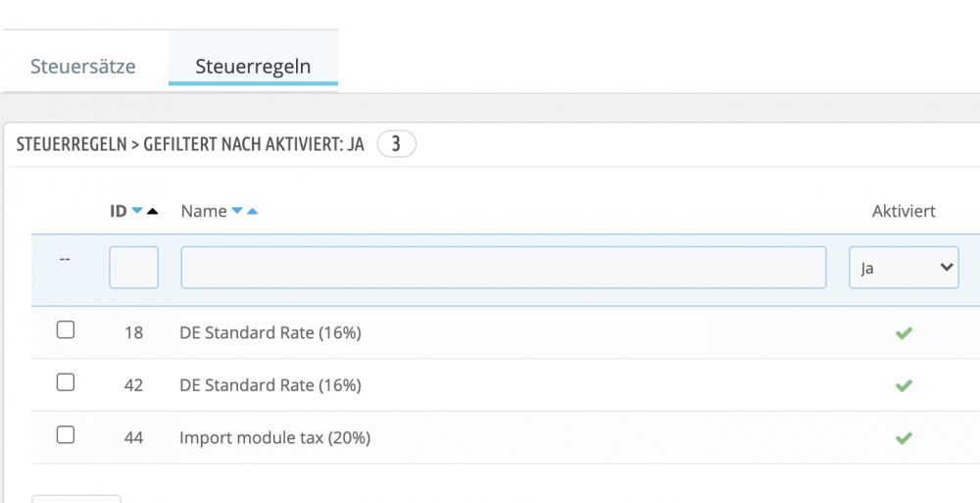980x503 pixels.
Task: Open the Aktiviert filter dropdown
Action: [904, 267]
